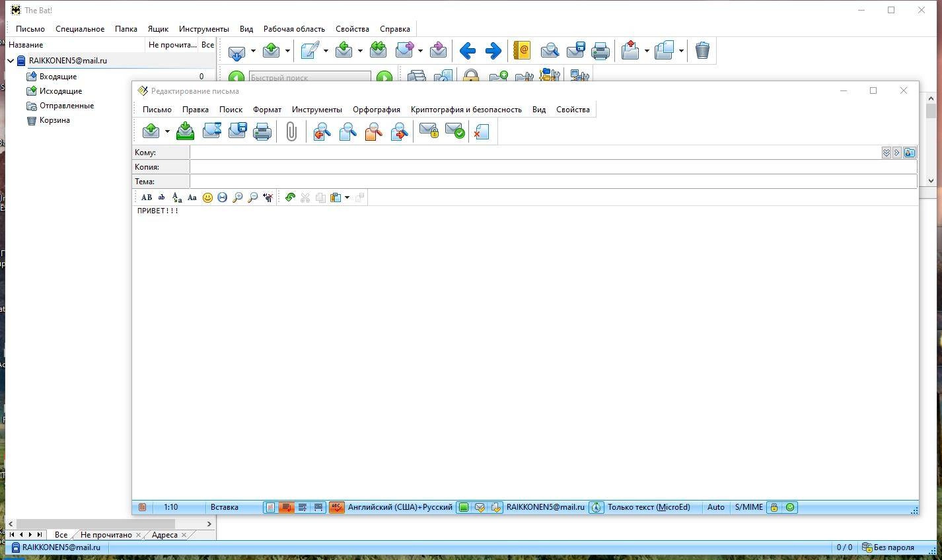Toggle the Вставка insert mode indicator

[225, 507]
